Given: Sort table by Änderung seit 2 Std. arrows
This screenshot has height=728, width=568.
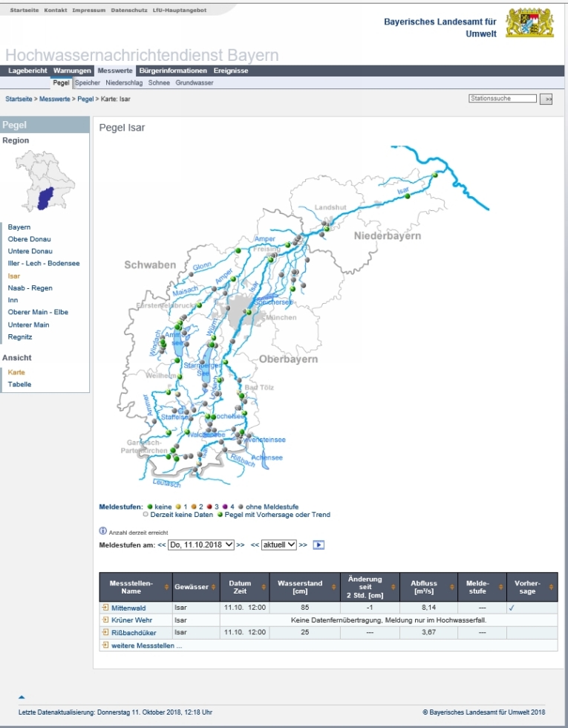Looking at the screenshot, I should point(393,588).
